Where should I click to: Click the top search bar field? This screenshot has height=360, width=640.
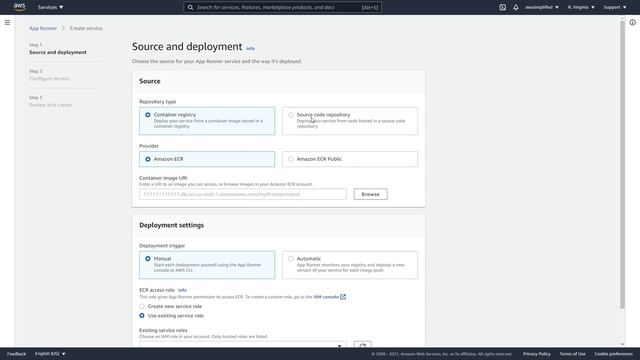[282, 7]
